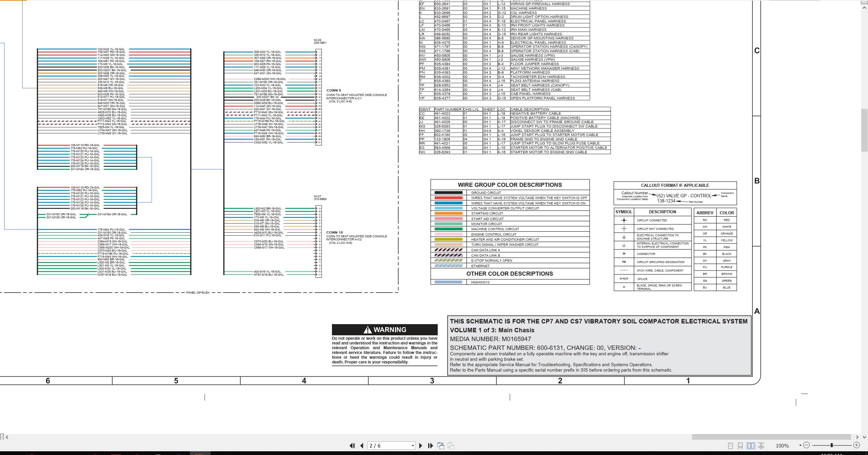Click wire label 331-M164 OR-18-GXL at splice
Screen dimensions: 868x455
[x=112, y=214]
